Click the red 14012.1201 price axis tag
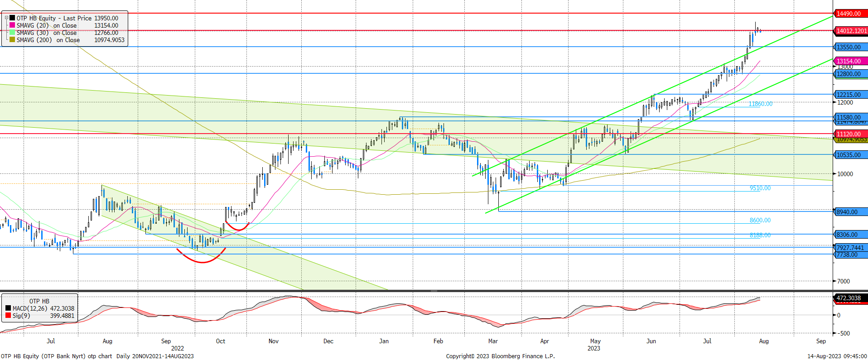 click(851, 31)
